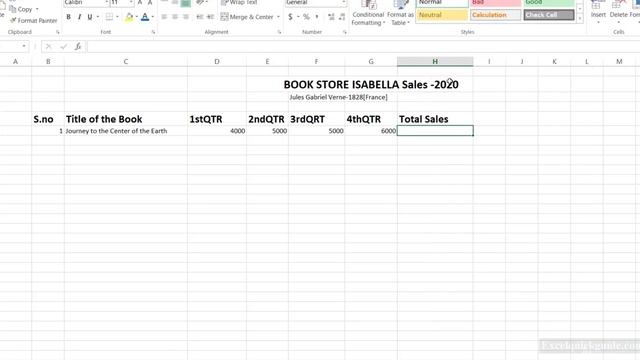Increase font size
640x360 pixels.
click(140, 3)
